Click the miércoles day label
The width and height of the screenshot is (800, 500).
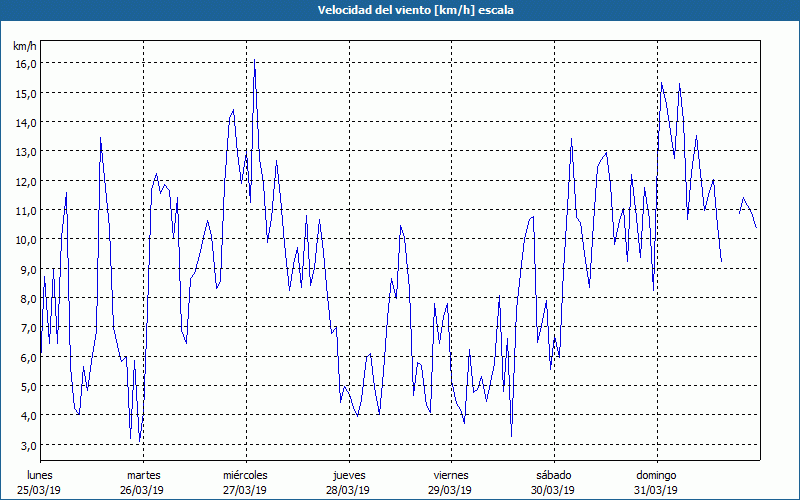[245, 475]
